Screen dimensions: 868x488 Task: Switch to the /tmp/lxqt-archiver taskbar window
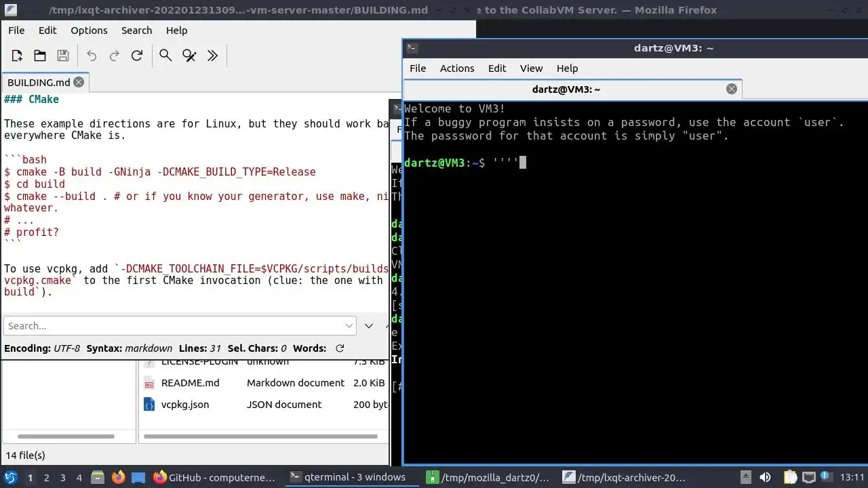point(625,477)
